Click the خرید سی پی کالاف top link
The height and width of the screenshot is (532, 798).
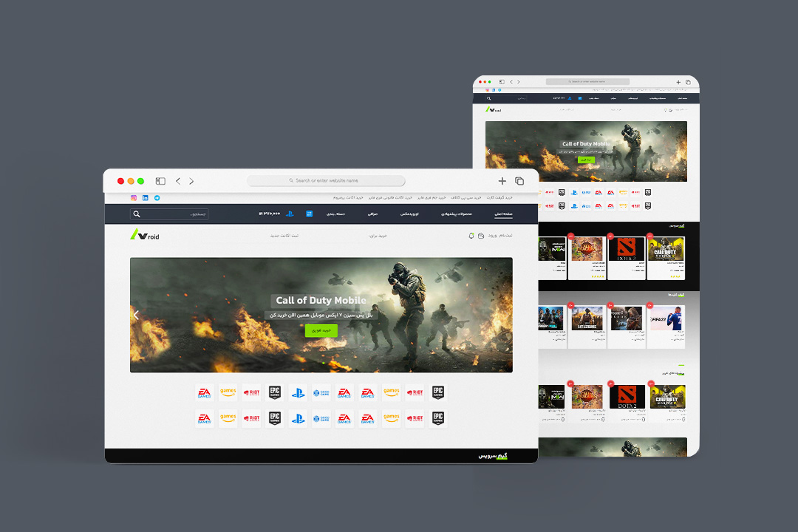[465, 197]
